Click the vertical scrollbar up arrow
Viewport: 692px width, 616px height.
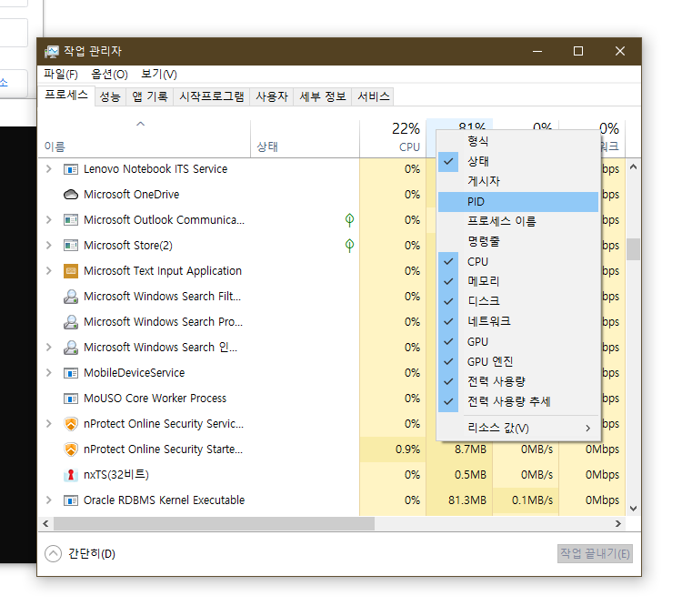pos(633,167)
